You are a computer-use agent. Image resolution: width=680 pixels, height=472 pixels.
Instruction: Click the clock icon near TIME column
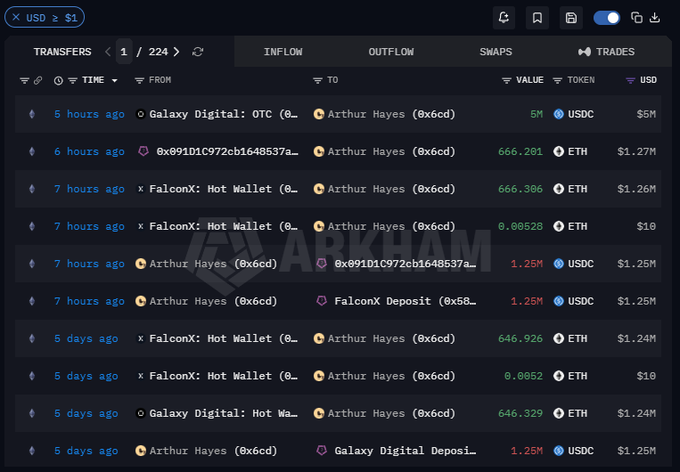pyautogui.click(x=58, y=80)
